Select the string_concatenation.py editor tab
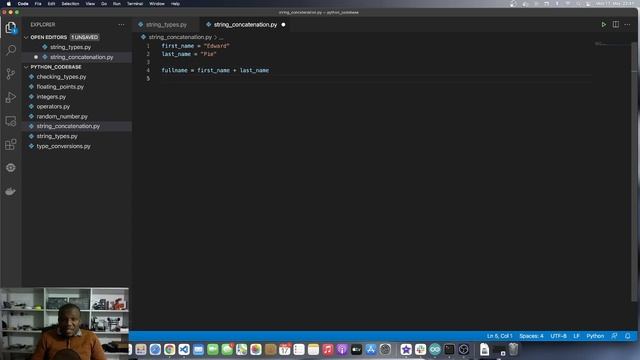The image size is (640, 360). click(x=245, y=24)
